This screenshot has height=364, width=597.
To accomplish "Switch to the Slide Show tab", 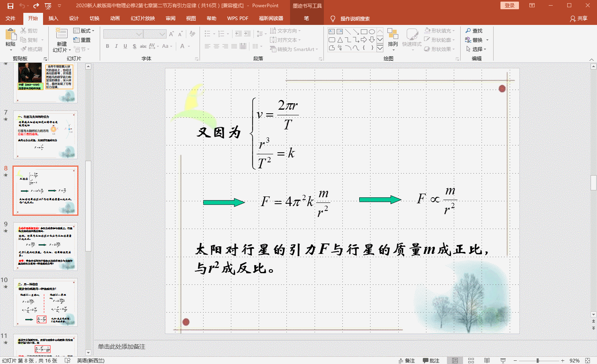I will click(142, 18).
